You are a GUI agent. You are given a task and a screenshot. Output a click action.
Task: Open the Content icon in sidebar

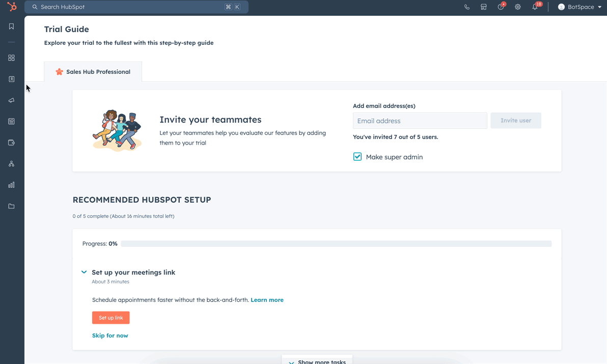pos(11,122)
